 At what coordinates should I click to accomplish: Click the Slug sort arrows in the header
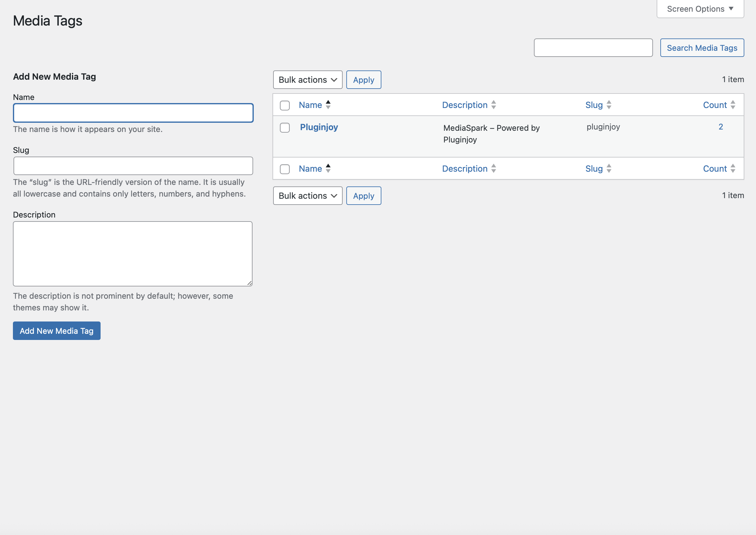[x=609, y=105]
